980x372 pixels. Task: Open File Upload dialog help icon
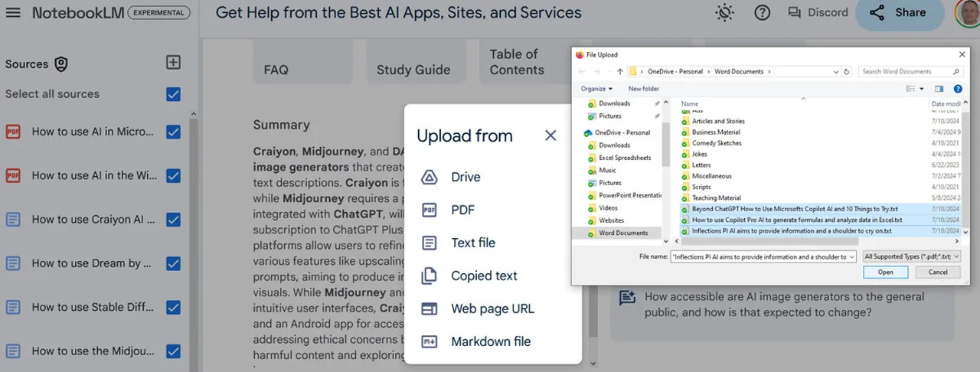point(957,89)
